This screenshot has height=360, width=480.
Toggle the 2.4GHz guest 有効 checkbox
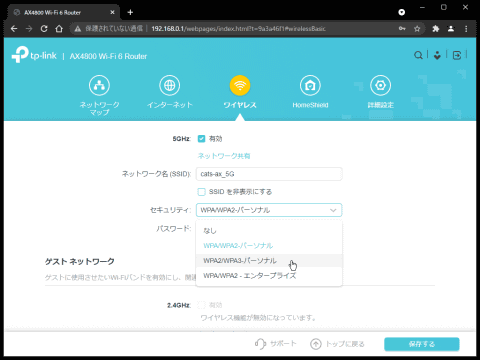(x=201, y=305)
